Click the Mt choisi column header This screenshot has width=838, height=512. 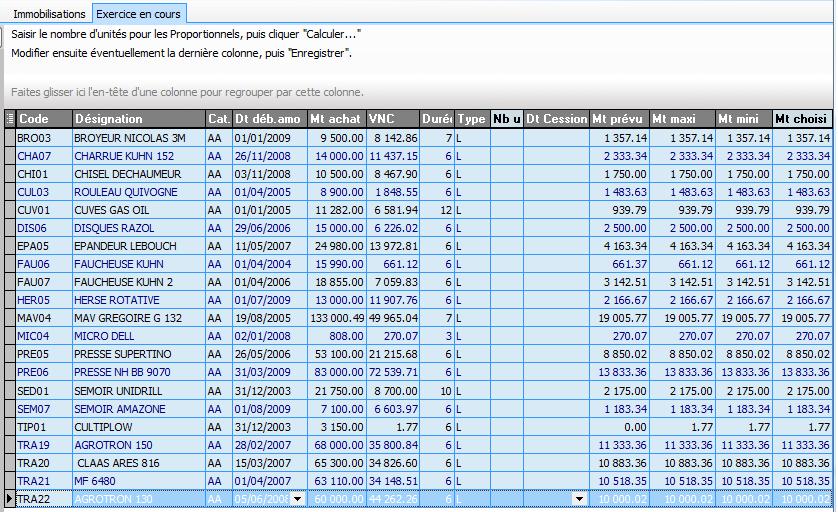pos(802,119)
